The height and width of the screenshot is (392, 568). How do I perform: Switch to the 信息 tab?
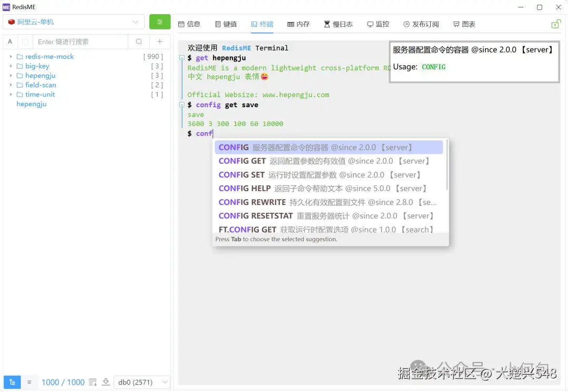tap(189, 24)
